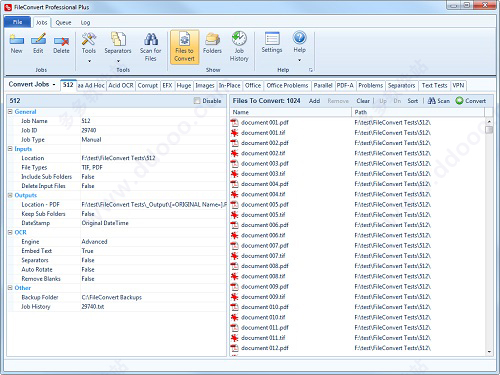Click the Job History value 29740.txt
Screen dimensions: 500x375
pos(93,307)
